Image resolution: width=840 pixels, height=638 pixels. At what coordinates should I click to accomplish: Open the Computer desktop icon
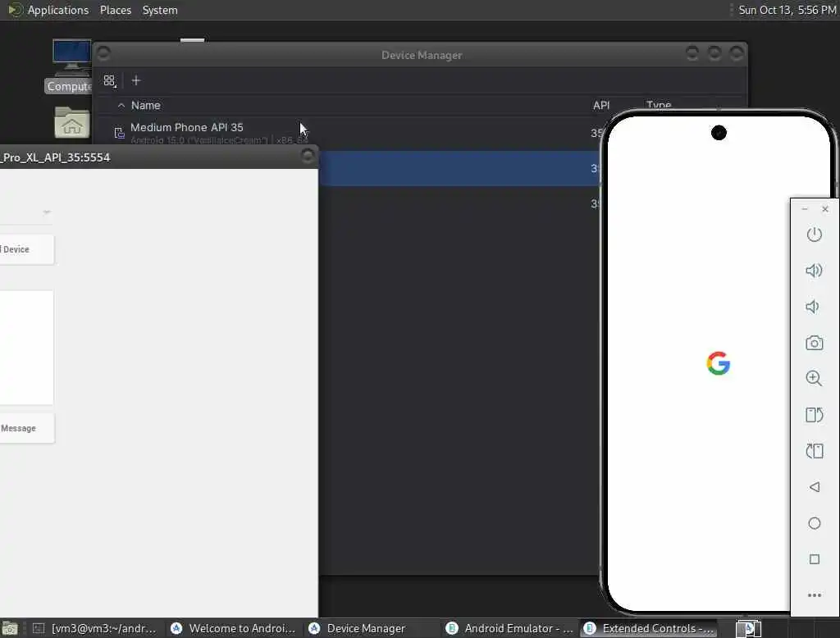click(71, 66)
